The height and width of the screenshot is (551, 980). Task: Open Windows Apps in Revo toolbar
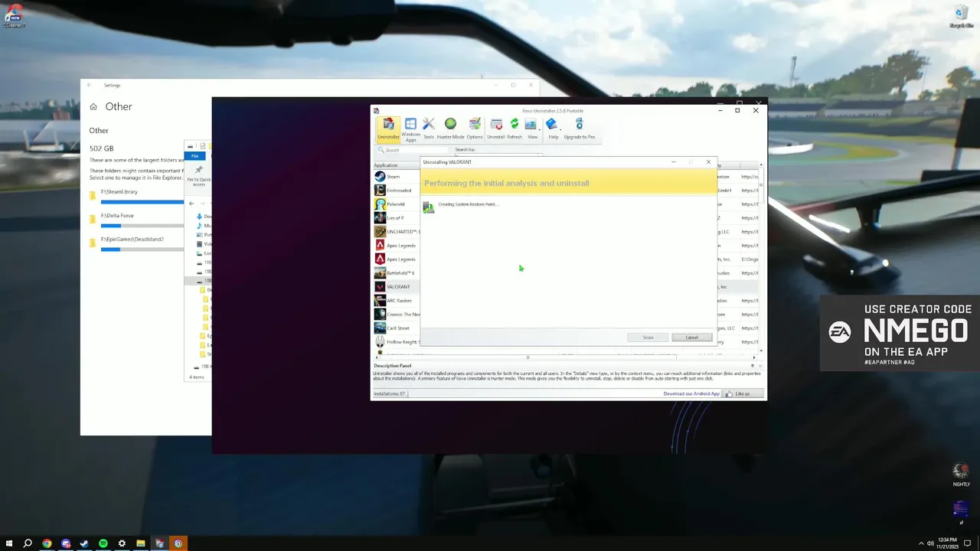point(410,129)
